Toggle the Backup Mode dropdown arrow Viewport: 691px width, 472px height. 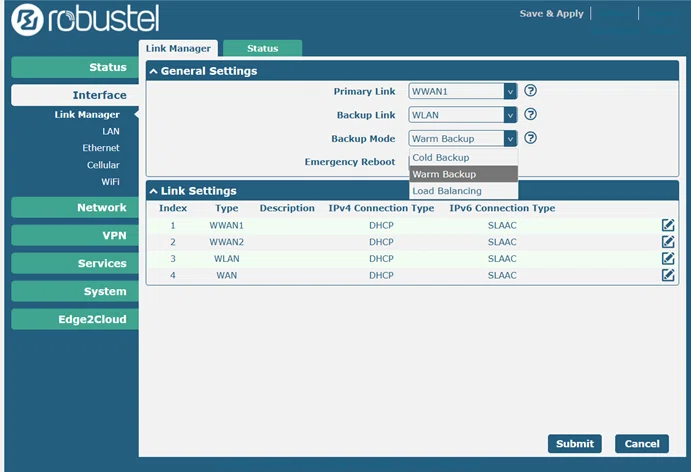(x=510, y=139)
